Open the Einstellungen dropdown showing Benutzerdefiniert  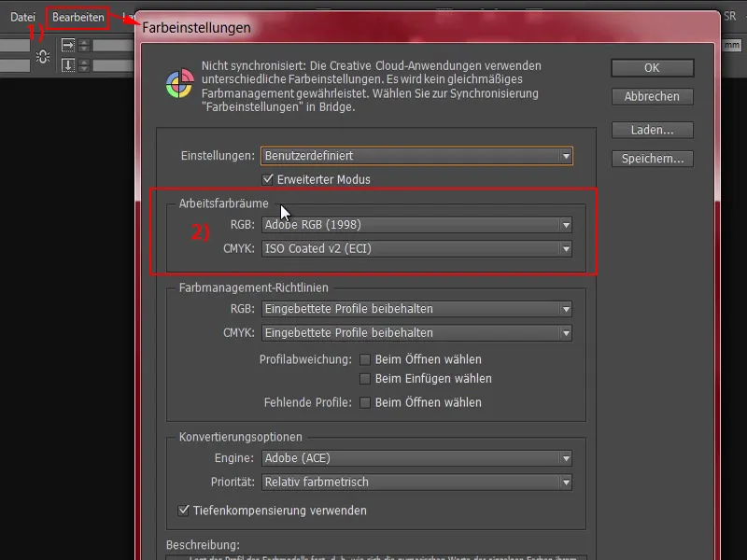point(416,156)
